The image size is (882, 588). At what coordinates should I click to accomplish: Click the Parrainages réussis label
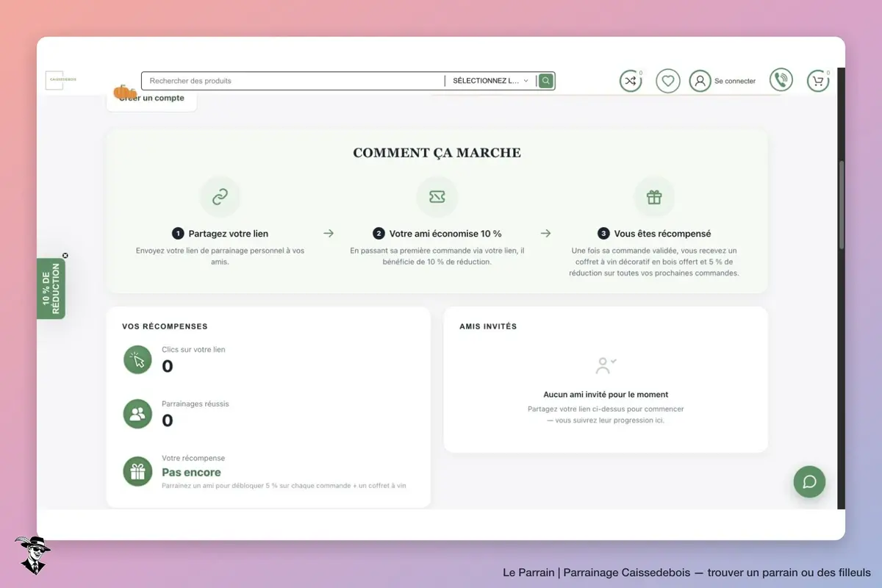click(x=196, y=404)
